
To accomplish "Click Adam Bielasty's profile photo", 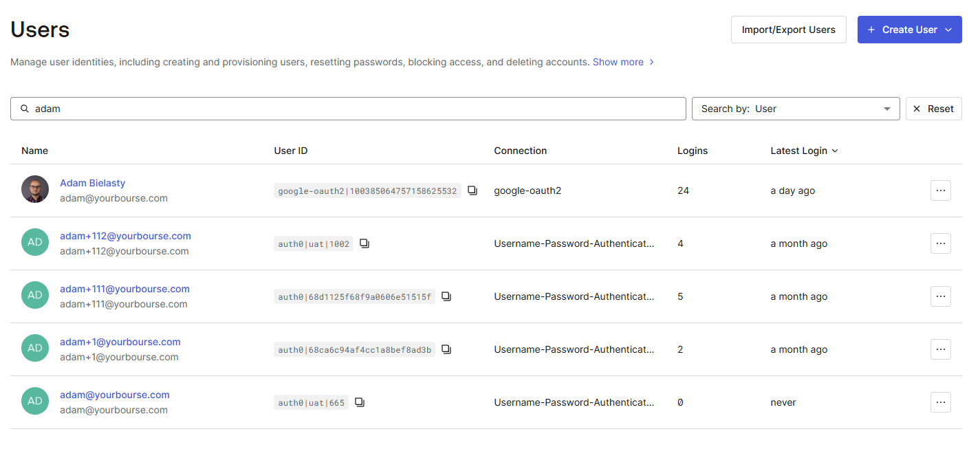I will click(x=35, y=190).
